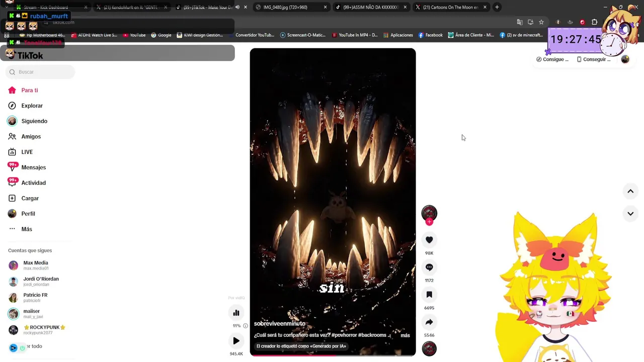Open the Facebook bookmark

tap(430, 35)
